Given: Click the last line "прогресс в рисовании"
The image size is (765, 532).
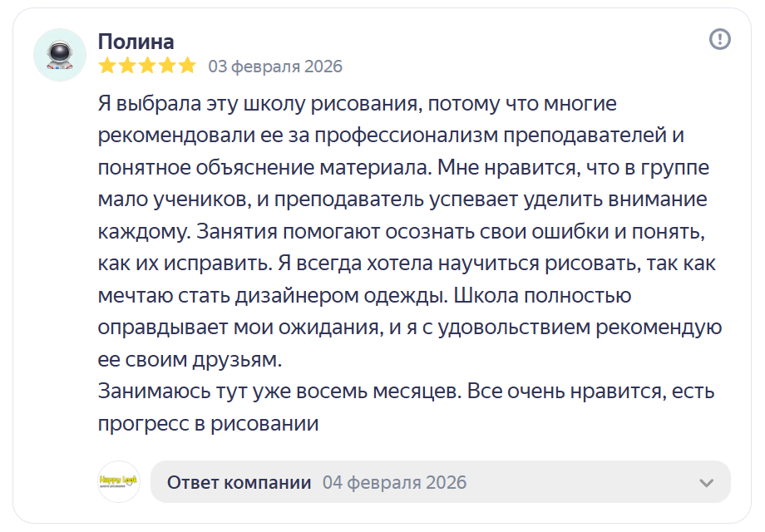Looking at the screenshot, I should pos(208,423).
